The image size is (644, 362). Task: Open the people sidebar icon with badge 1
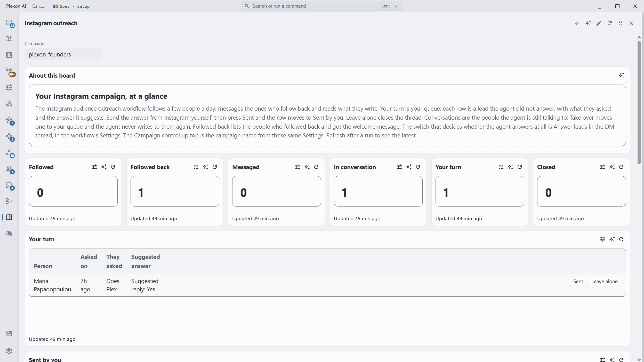click(10, 169)
